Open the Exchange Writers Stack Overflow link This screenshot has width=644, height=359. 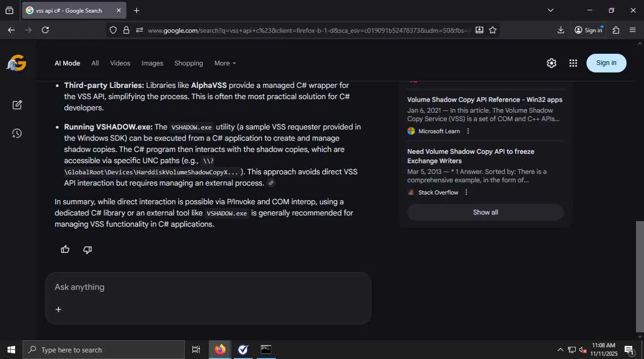click(471, 156)
